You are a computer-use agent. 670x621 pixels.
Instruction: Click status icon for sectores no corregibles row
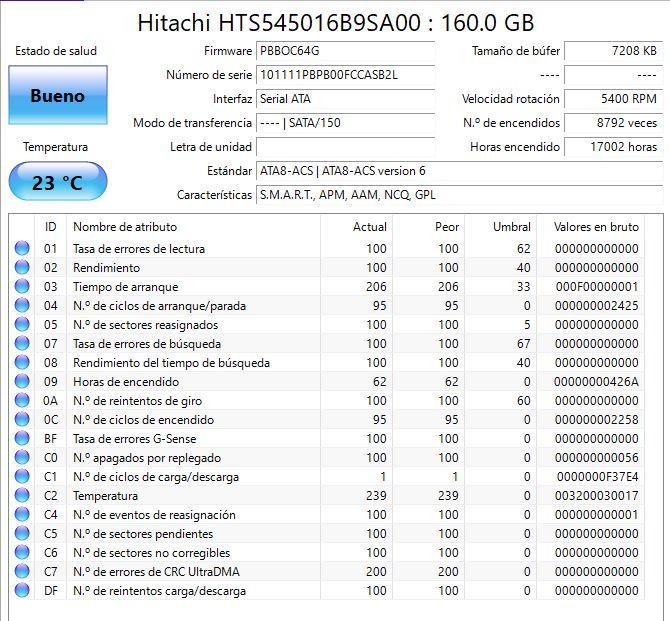tap(22, 553)
